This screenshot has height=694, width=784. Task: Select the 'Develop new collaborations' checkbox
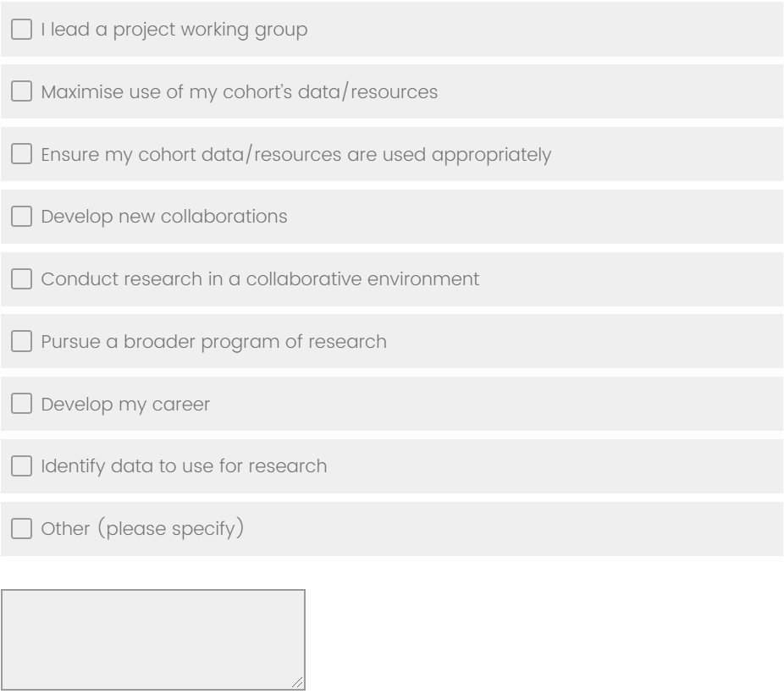point(21,217)
